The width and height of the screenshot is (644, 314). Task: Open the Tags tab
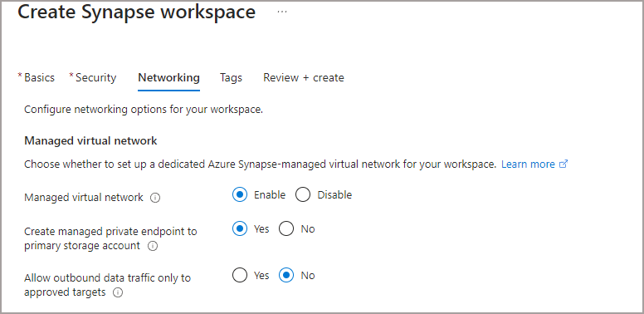pos(231,78)
